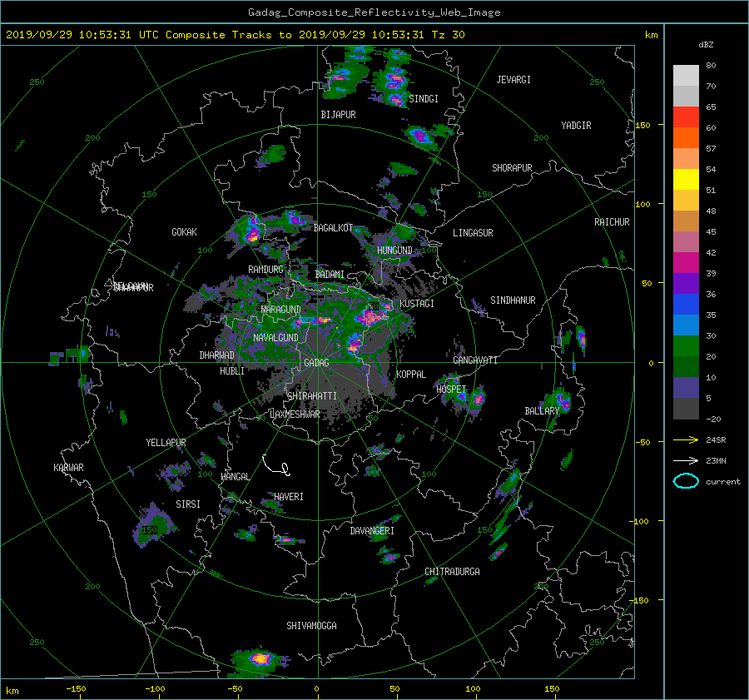749x700 pixels.
Task: Click the GADAG radar center label
Action: [x=317, y=363]
